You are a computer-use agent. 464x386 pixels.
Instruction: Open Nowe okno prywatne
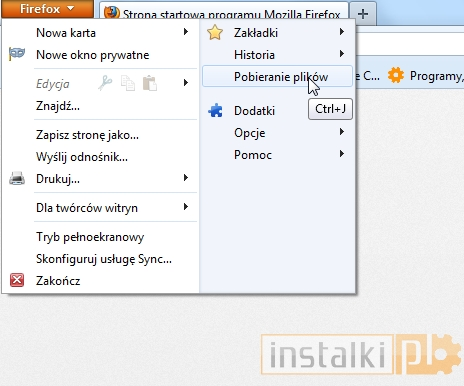(93, 55)
